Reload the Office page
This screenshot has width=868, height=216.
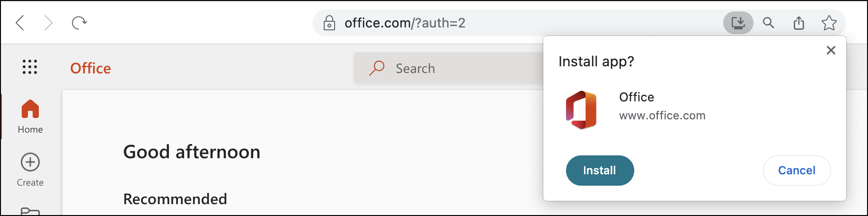[x=79, y=23]
